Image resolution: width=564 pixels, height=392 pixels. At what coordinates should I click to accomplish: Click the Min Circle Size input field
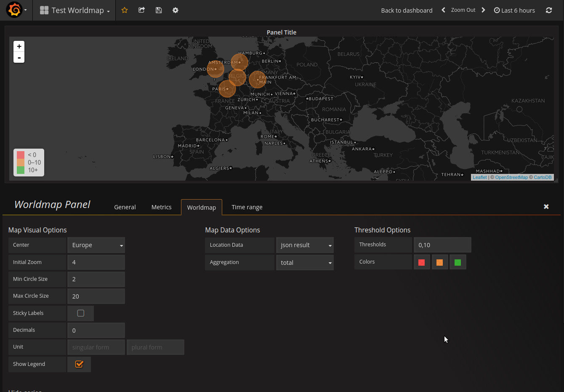96,279
